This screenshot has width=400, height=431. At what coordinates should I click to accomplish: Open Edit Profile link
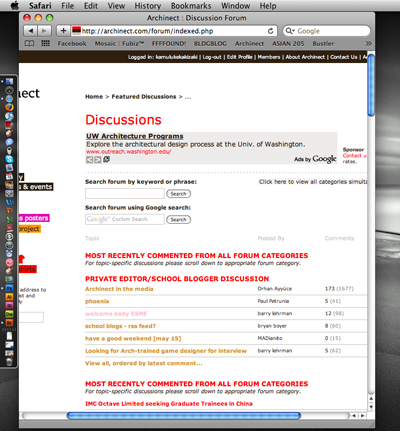(x=239, y=57)
